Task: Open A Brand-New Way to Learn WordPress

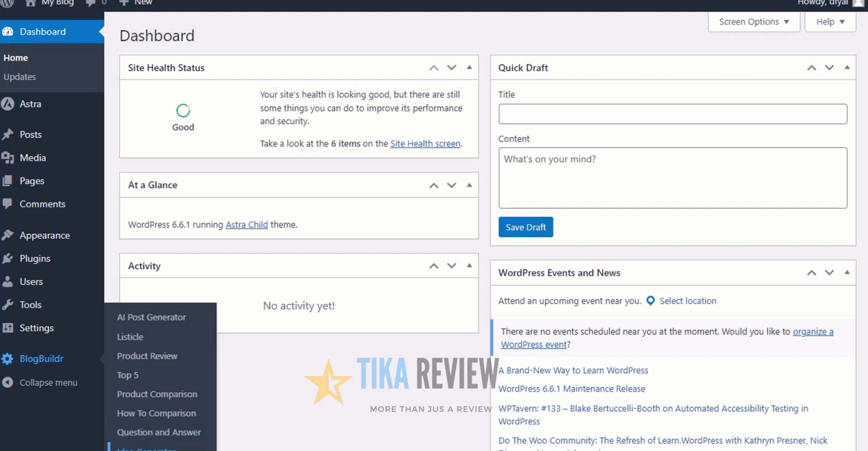Action: click(573, 371)
